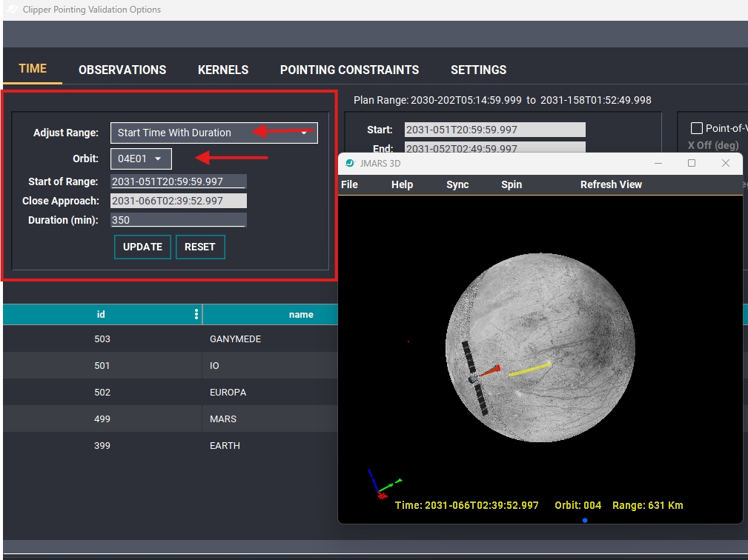The image size is (748, 560).
Task: Open the POINTING CONSTRAINTS tab
Action: [349, 70]
